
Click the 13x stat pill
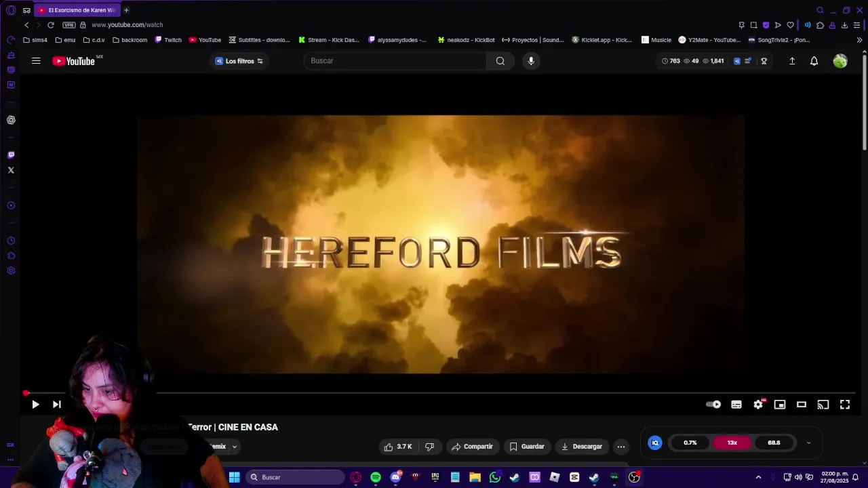[x=732, y=443]
